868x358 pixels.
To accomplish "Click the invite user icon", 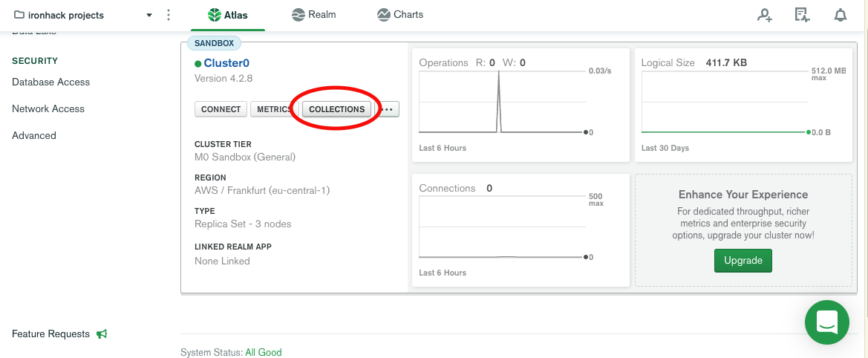I will point(765,15).
